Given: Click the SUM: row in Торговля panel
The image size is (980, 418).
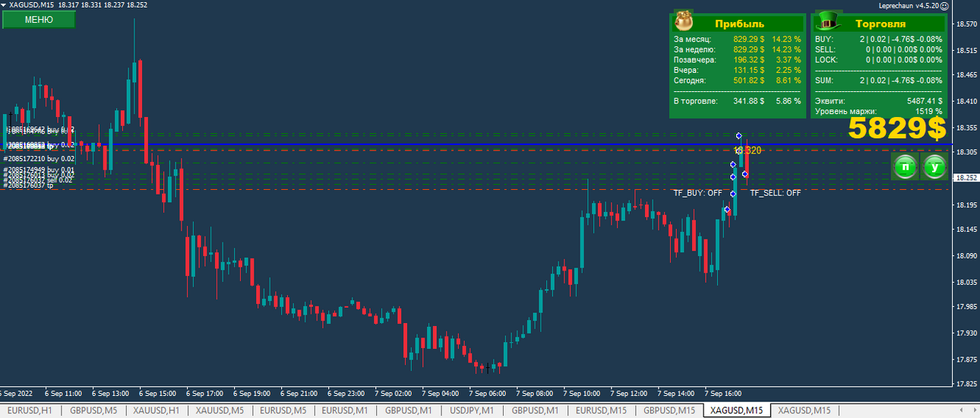Looking at the screenshot, I should [878, 80].
